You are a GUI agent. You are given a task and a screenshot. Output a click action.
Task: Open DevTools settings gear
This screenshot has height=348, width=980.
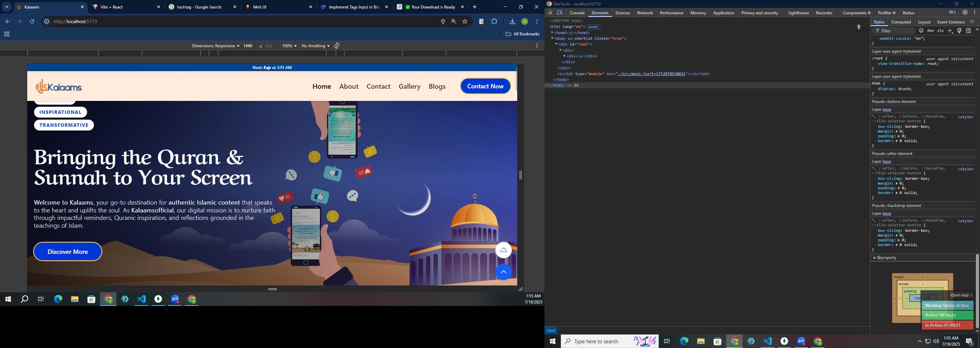965,13
